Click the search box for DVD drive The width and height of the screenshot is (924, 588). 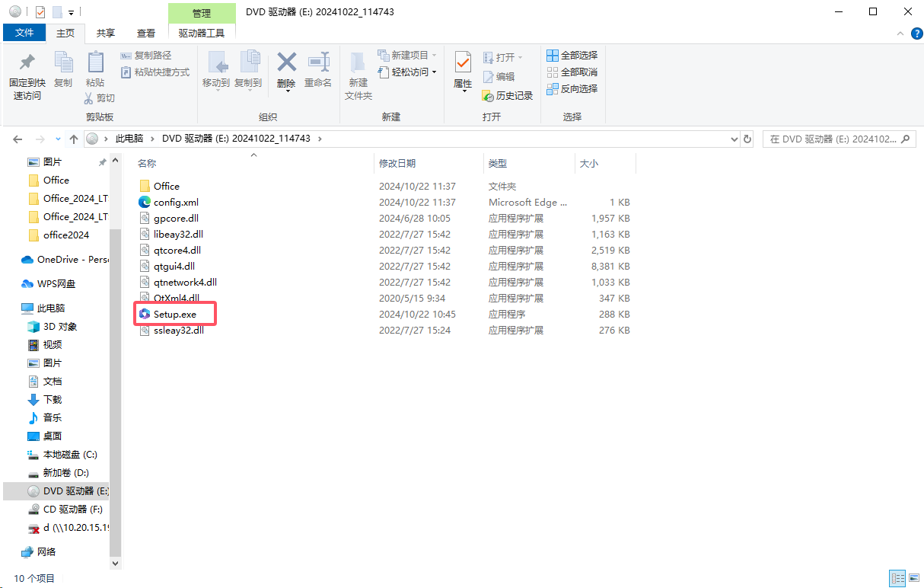coord(833,139)
